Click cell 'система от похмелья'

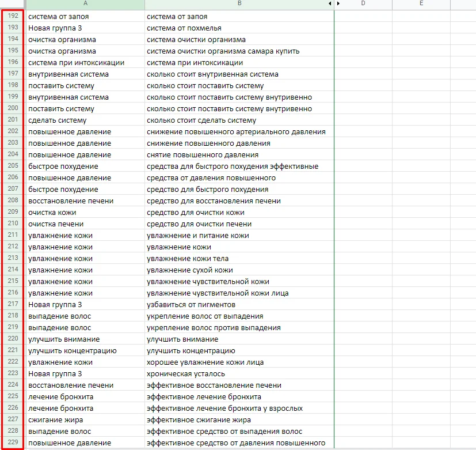tap(239, 28)
